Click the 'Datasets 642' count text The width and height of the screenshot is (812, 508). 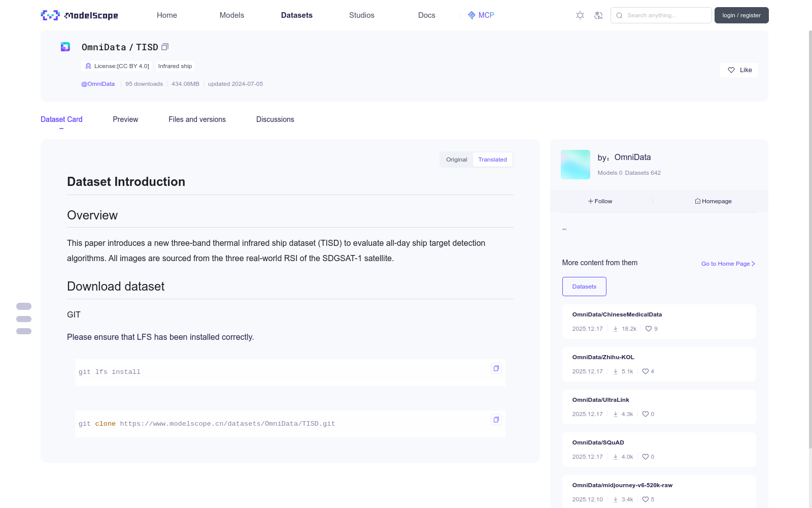(643, 173)
